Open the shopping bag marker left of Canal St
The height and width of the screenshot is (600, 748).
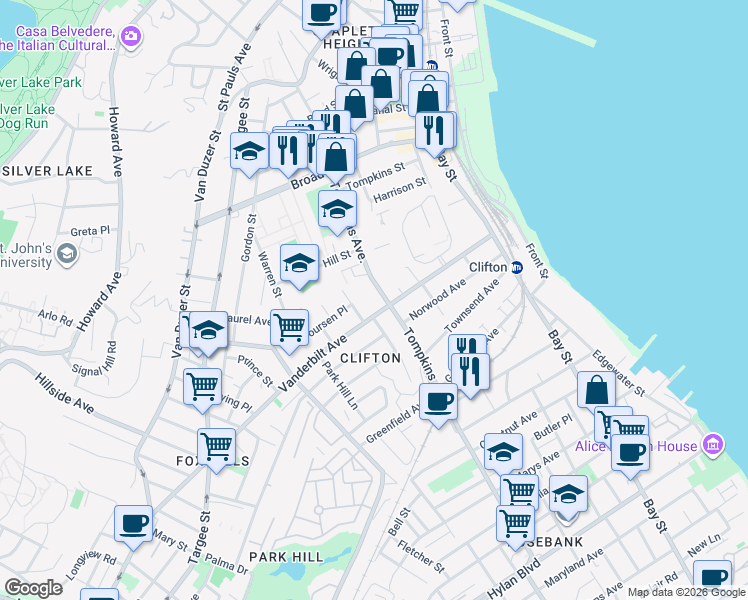click(x=354, y=105)
